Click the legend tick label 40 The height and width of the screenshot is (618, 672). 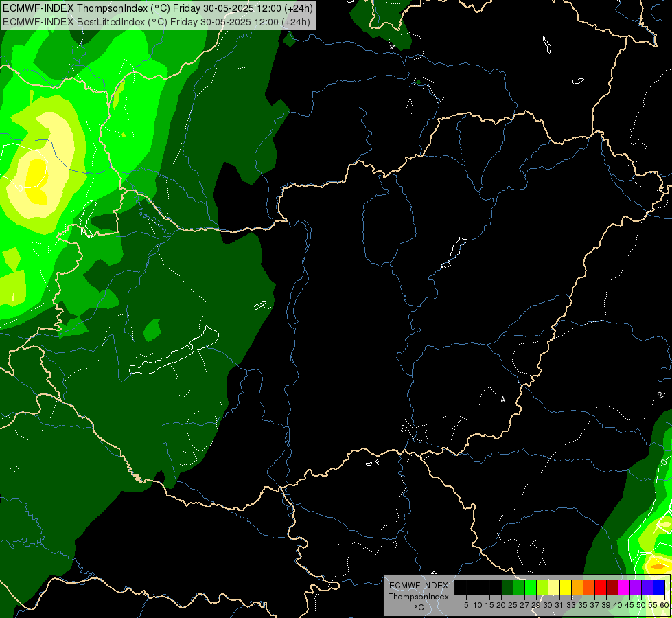click(x=618, y=605)
